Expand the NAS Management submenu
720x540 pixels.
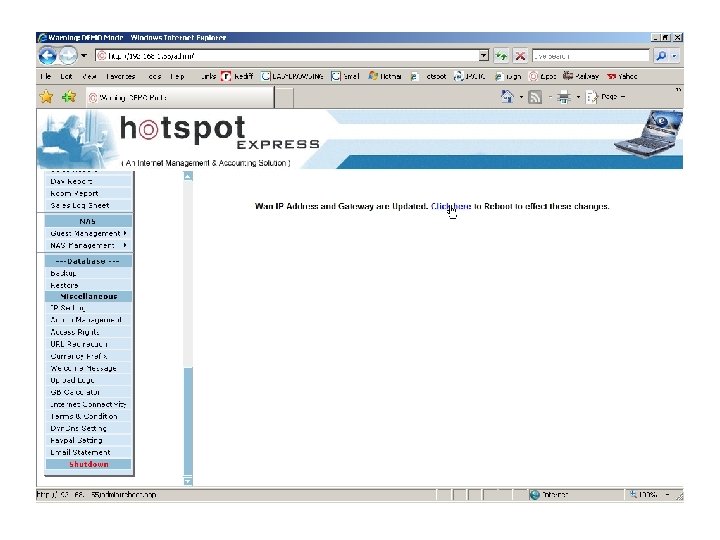click(x=89, y=245)
